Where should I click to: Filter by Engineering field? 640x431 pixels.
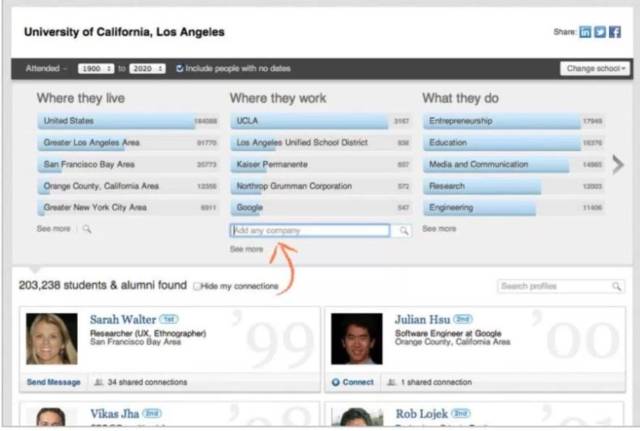tap(513, 207)
